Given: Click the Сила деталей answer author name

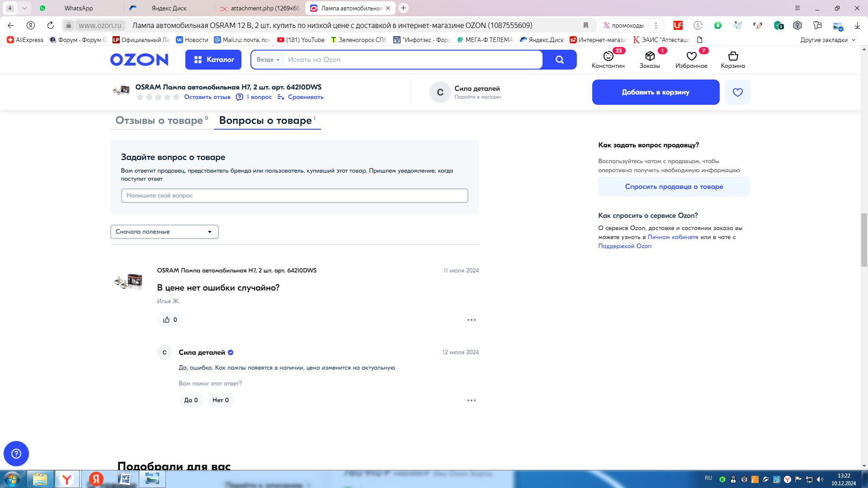Looking at the screenshot, I should pos(202,352).
